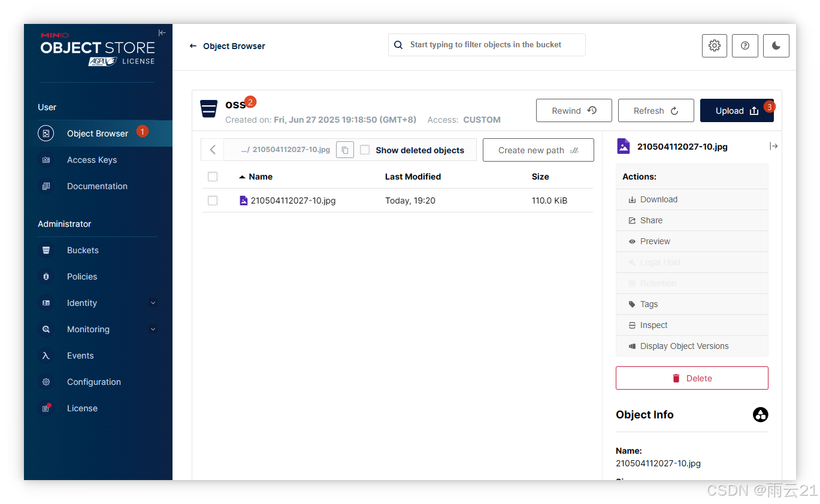Open the settings gear icon
This screenshot has width=820, height=504.
coord(714,45)
